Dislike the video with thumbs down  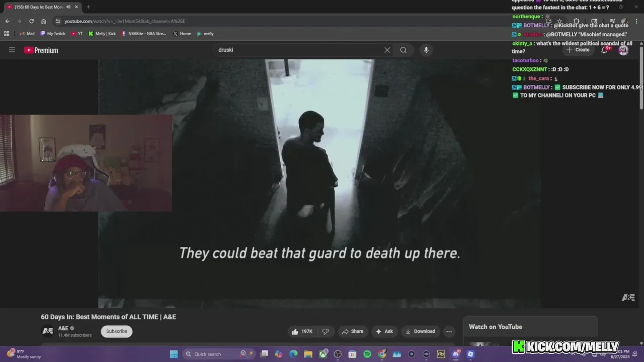click(x=326, y=331)
